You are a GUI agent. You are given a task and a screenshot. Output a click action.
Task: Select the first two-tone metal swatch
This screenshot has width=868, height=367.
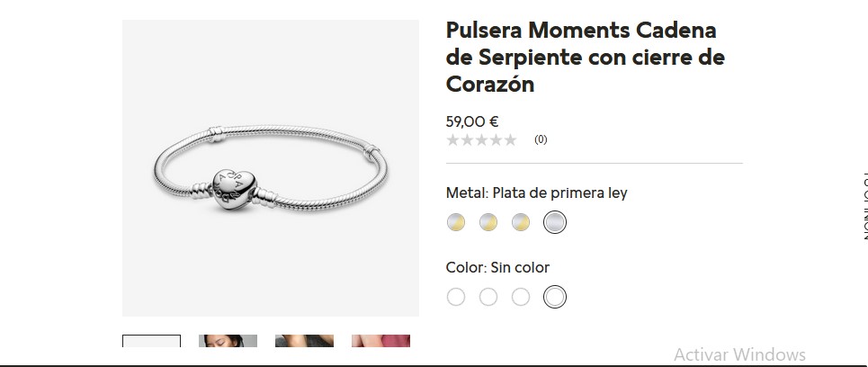pos(456,222)
